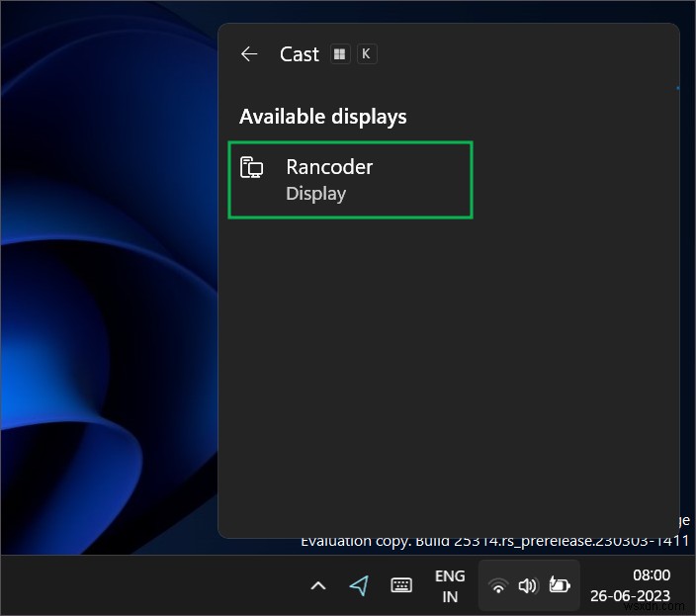The height and width of the screenshot is (616, 696).
Task: Open the clock showing 08:00
Action: click(x=652, y=575)
